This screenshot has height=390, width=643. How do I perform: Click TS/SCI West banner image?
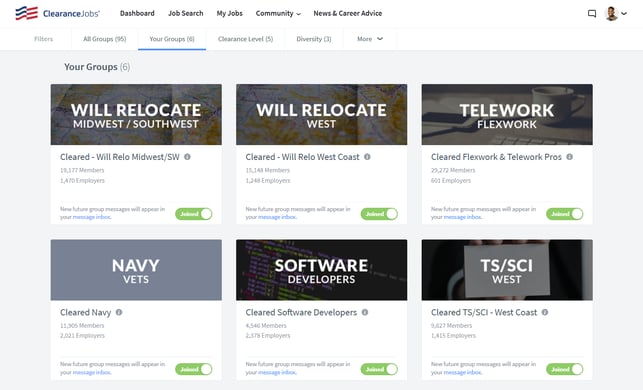point(507,270)
